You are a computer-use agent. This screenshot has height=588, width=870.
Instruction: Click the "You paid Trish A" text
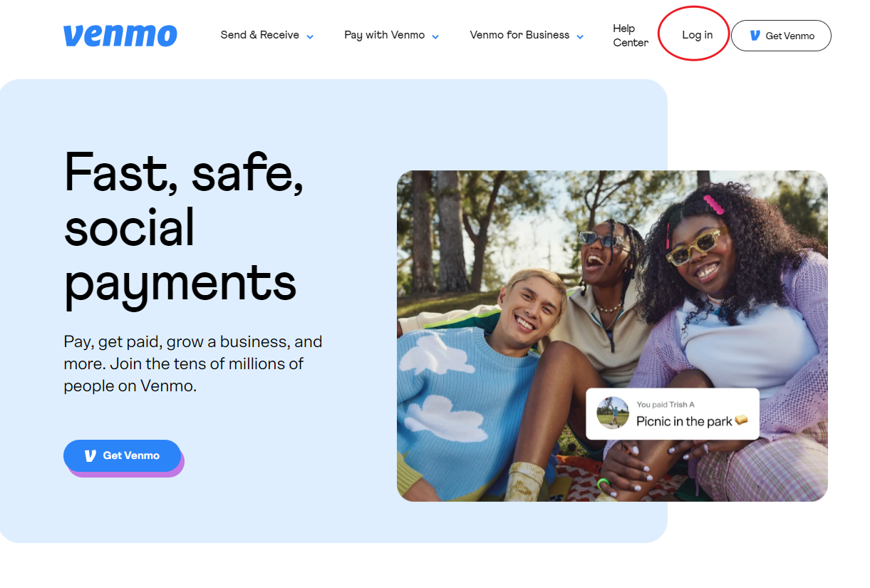(x=666, y=405)
